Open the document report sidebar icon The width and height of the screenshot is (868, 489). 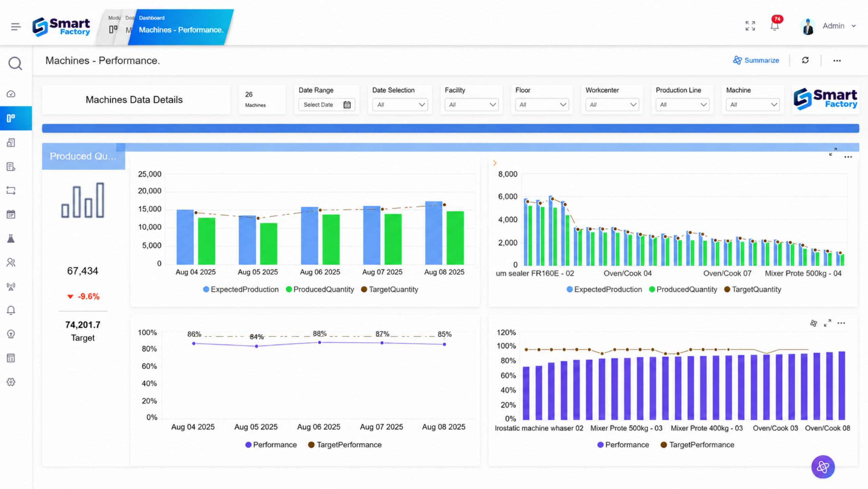(x=11, y=167)
